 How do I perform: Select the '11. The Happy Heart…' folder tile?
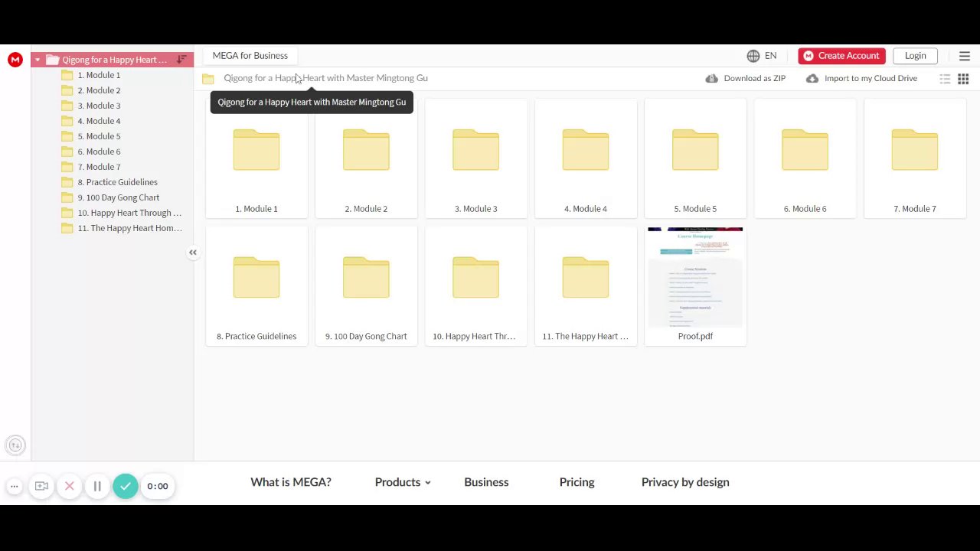click(x=586, y=286)
